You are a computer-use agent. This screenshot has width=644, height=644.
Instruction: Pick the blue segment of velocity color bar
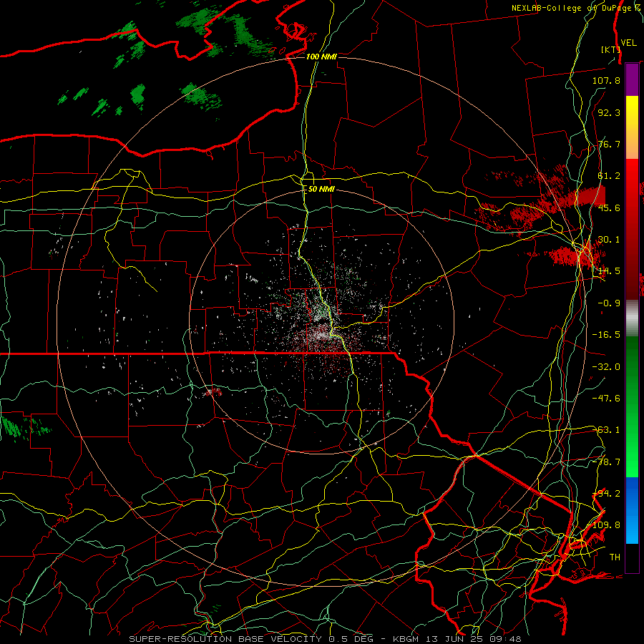pos(632,510)
